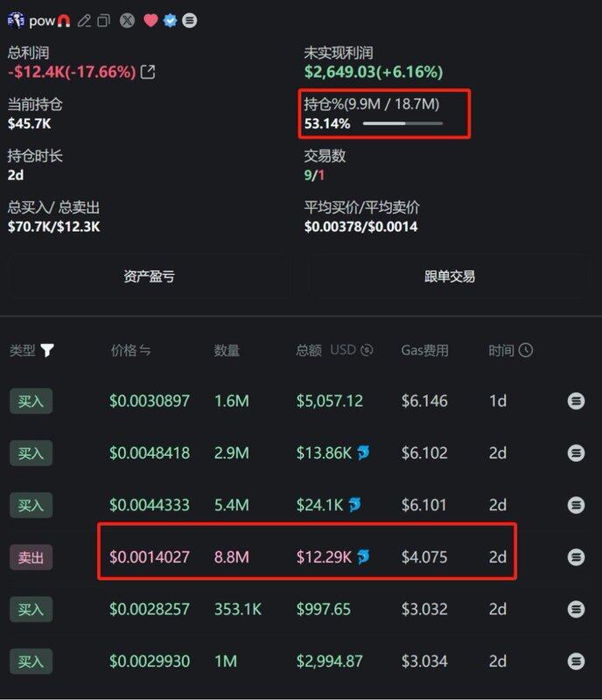The height and width of the screenshot is (700, 602).
Task: Click the blue verified badge icon
Action: pos(170,20)
